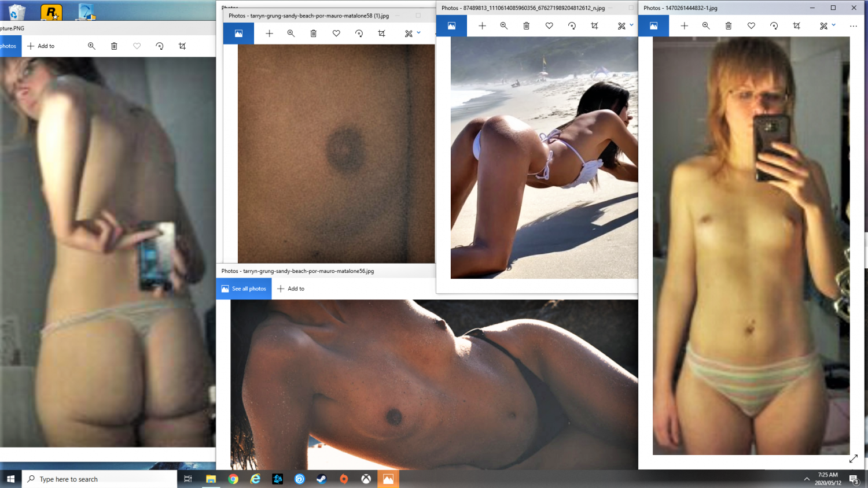The width and height of the screenshot is (868, 488).
Task: Open the Recycle Bin desktop icon
Action: pyautogui.click(x=17, y=12)
